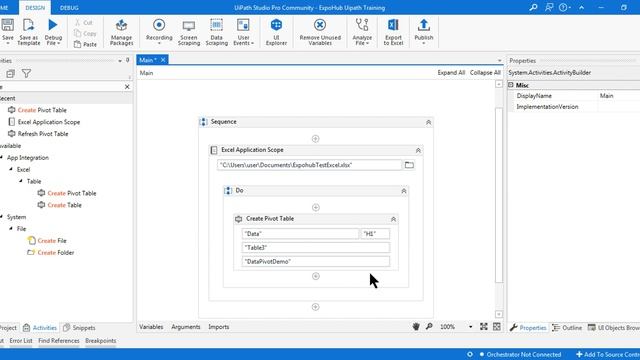Click Collapse All in the designer
The height and width of the screenshot is (360, 640).
485,73
